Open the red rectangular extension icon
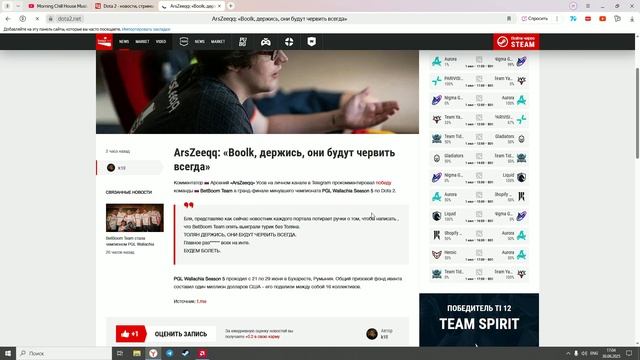Viewport: 640px width, 360px height. coord(588,19)
